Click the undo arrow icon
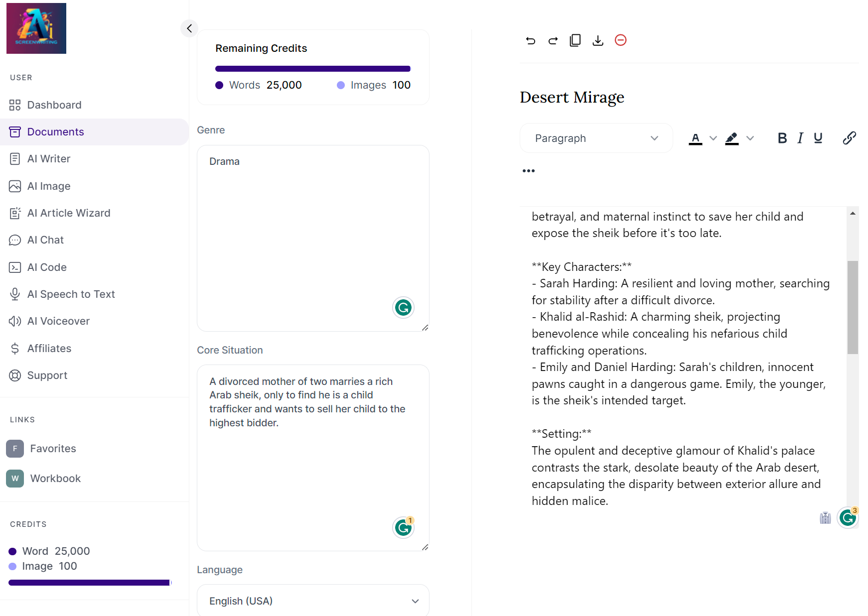Viewport: 868px width, 616px height. pyautogui.click(x=531, y=40)
